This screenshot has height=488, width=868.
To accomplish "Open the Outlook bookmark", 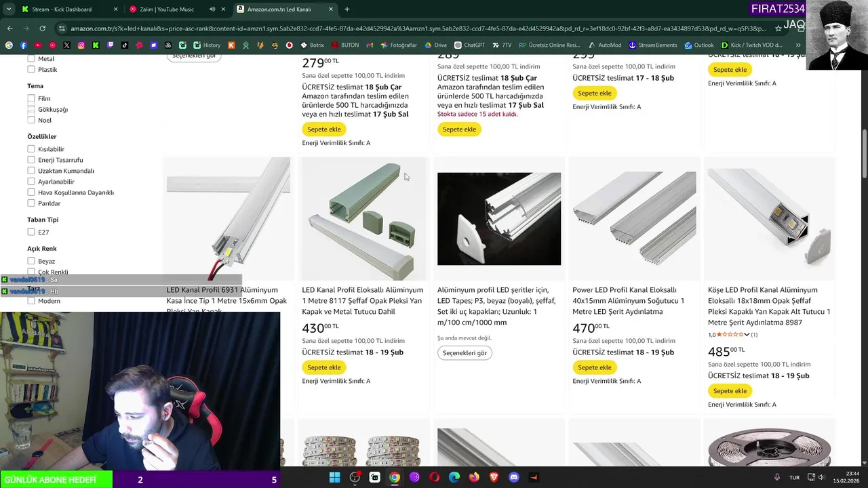I will [x=698, y=45].
